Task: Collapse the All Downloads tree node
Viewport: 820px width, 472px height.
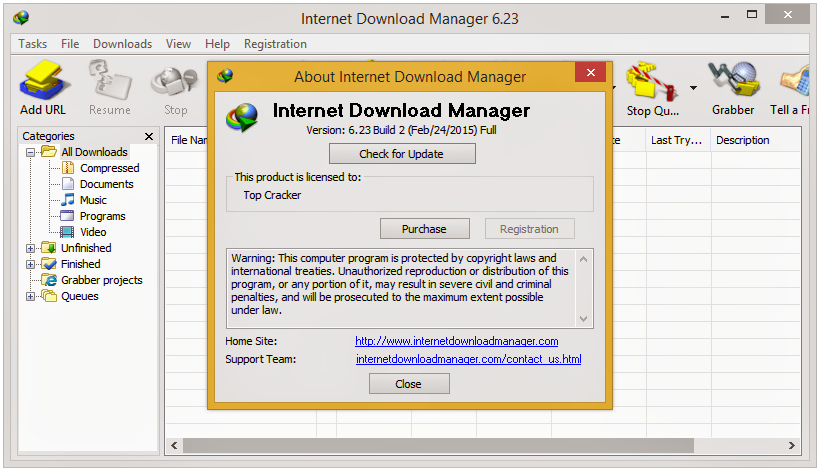Action: (31, 152)
